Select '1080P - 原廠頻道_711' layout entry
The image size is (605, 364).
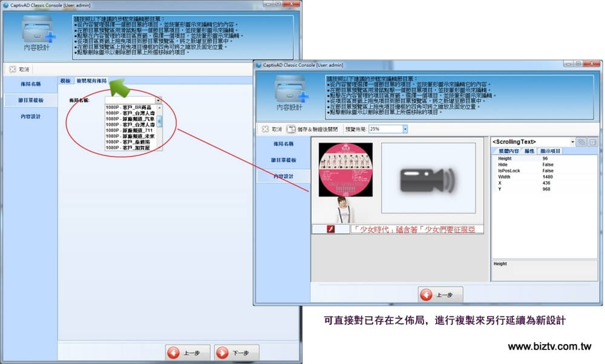(x=129, y=130)
